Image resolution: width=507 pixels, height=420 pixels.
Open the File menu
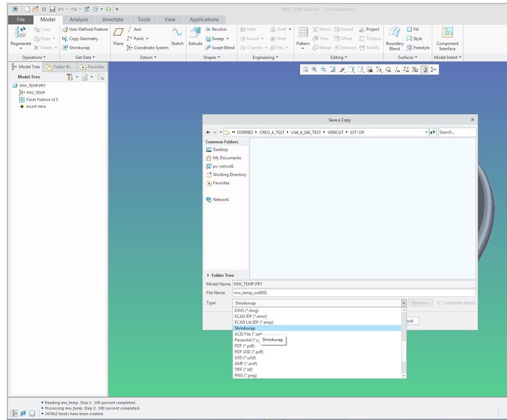(x=21, y=19)
